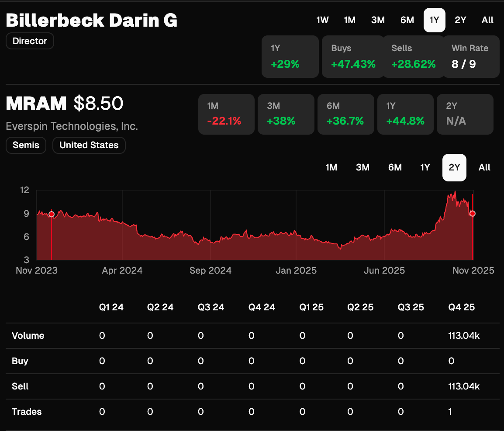
Task: Select the 2Y insider performance range
Action: pos(460,20)
